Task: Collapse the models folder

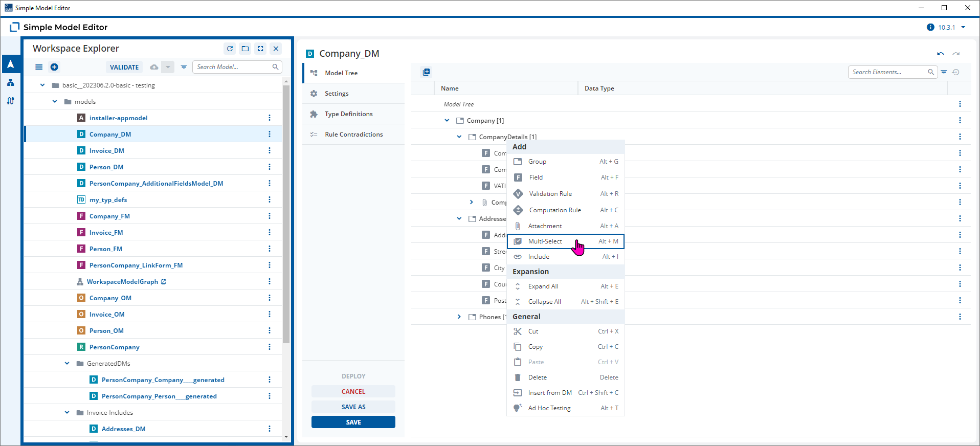Action: (x=55, y=102)
